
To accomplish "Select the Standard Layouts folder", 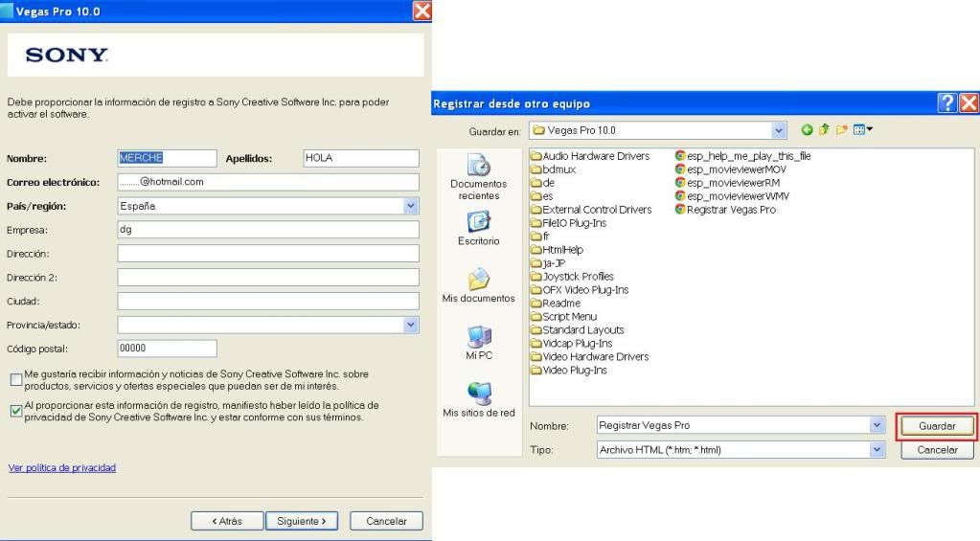I will [578, 329].
